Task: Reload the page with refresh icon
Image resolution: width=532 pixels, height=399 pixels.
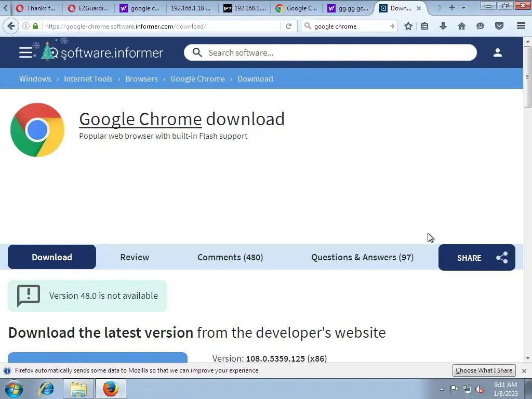Action: pos(288,26)
